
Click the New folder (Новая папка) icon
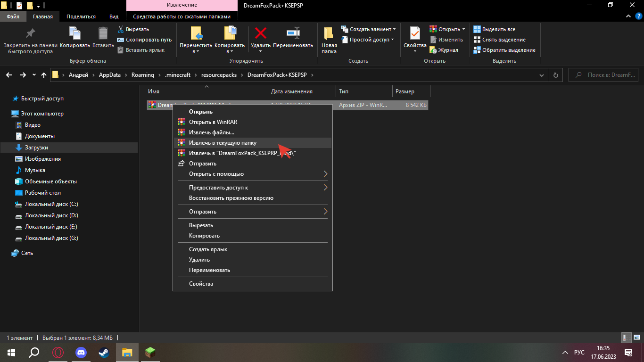coord(329,34)
